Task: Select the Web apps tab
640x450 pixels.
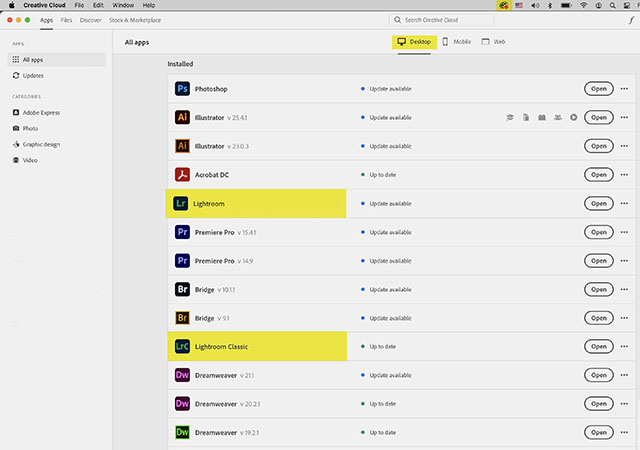Action: pyautogui.click(x=493, y=42)
